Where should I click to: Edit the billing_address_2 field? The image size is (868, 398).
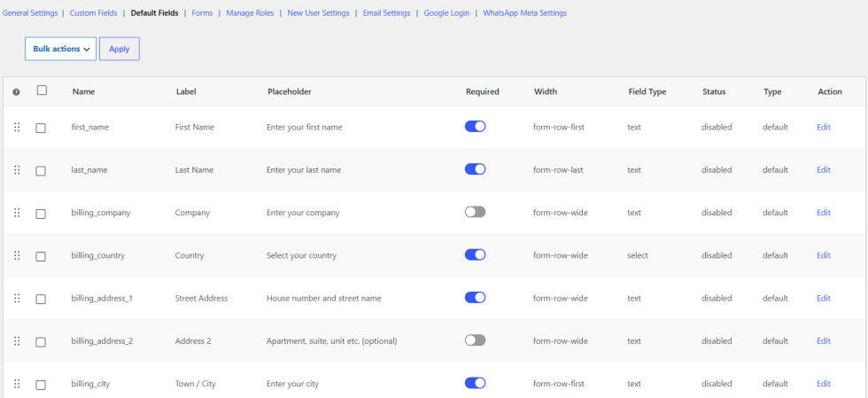coord(824,341)
